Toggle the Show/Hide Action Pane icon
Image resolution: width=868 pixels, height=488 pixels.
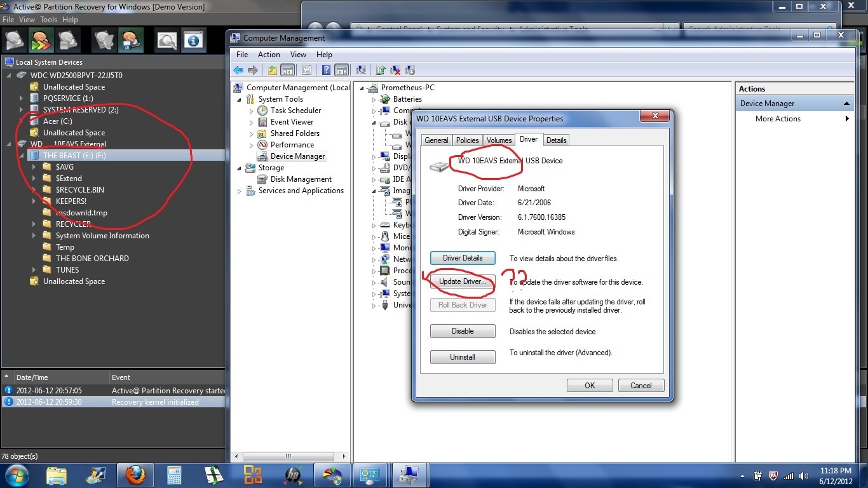(x=341, y=71)
